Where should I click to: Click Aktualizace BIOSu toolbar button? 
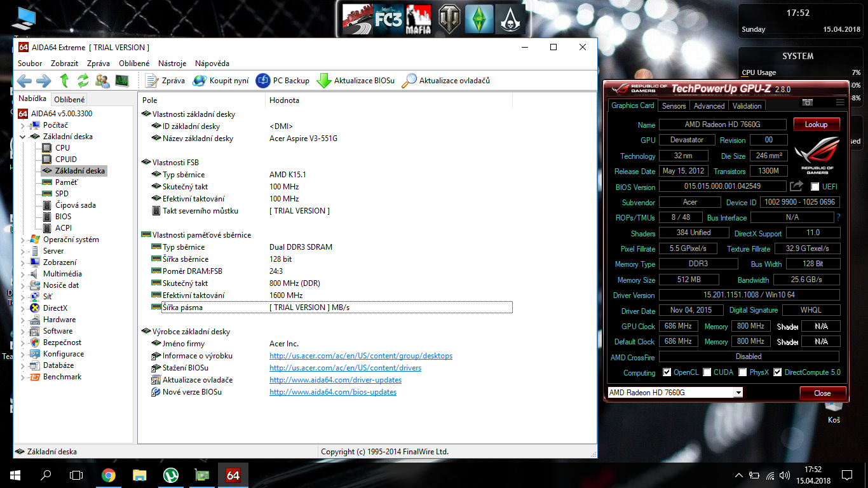point(356,81)
